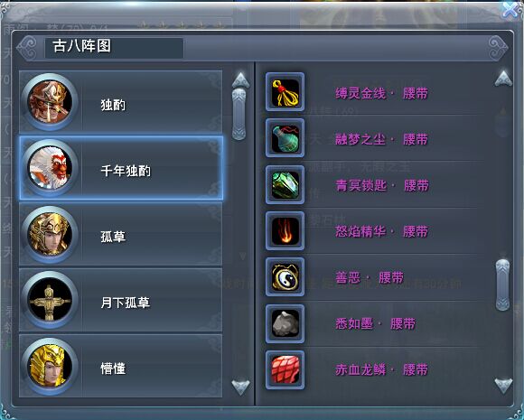The image size is (524, 420).
Task: Click the 悉如墨 gray stone icon
Action: 285,323
